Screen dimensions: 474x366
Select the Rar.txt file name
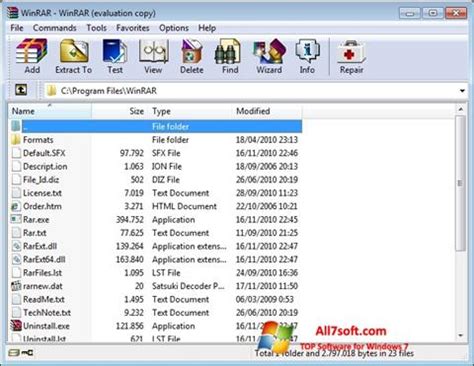coord(35,233)
